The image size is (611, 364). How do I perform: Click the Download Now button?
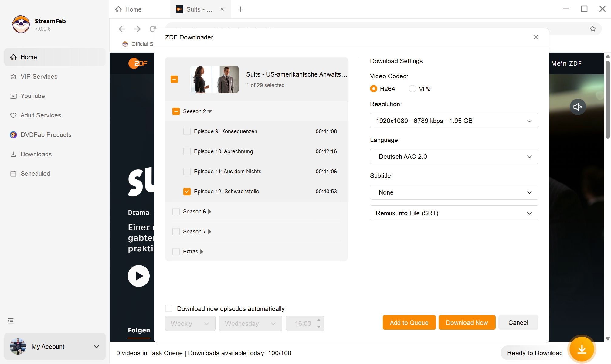click(x=467, y=322)
